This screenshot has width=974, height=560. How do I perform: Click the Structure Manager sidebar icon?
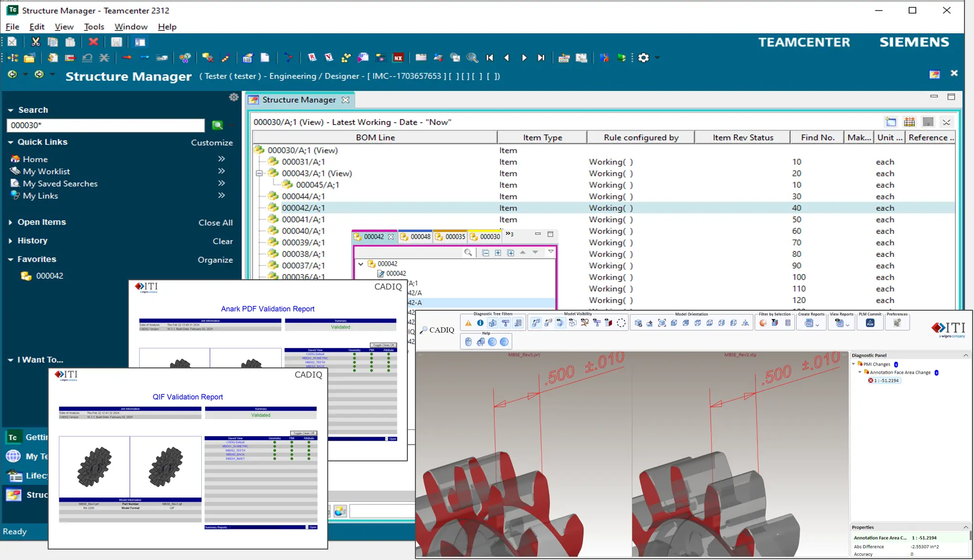13,495
